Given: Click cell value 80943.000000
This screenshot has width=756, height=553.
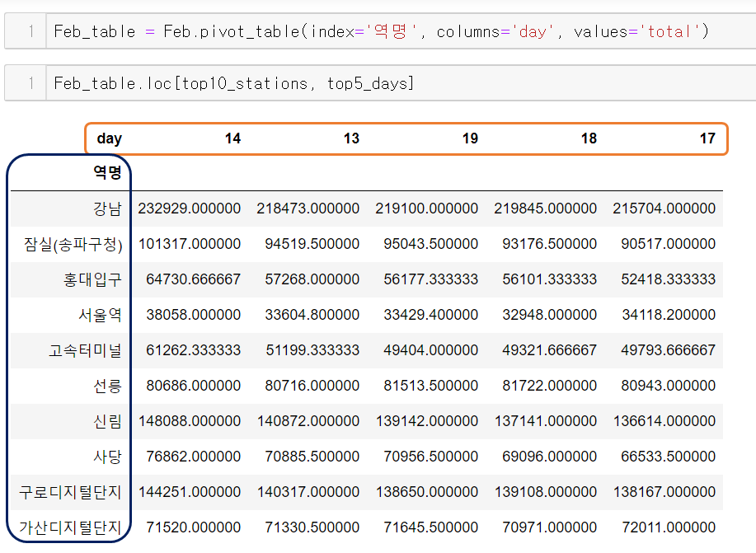Looking at the screenshot, I should tap(669, 386).
